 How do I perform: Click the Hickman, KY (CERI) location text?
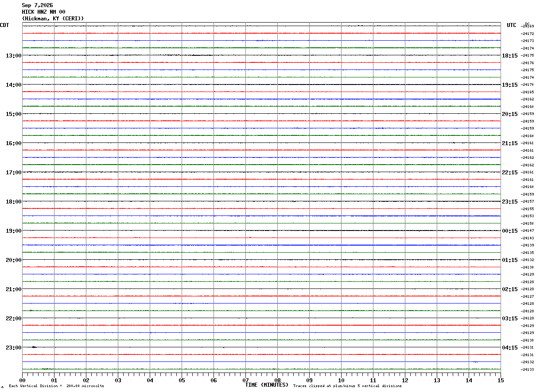click(53, 19)
